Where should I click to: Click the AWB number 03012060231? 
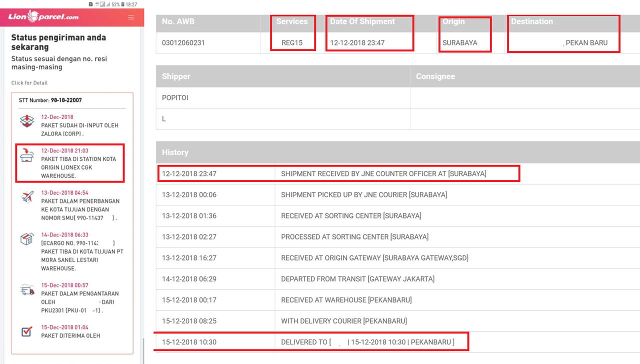(x=183, y=42)
